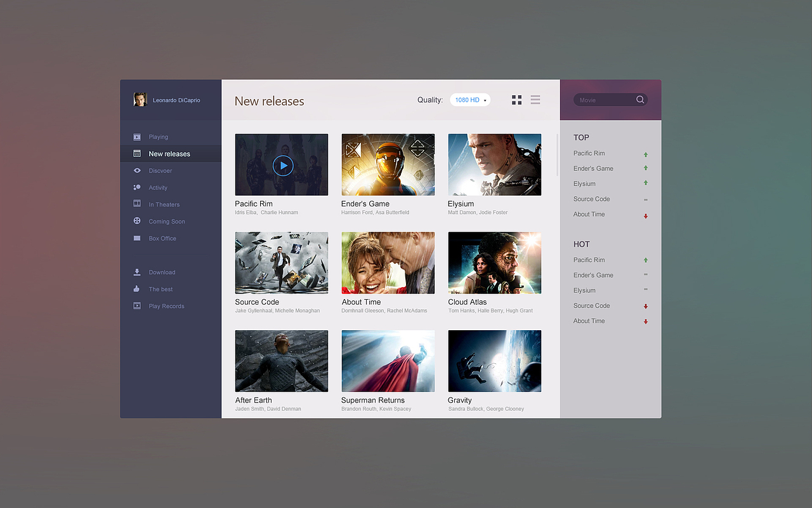Open the Cloud Atlas poster thumbnail
This screenshot has height=508, width=812.
495,263
